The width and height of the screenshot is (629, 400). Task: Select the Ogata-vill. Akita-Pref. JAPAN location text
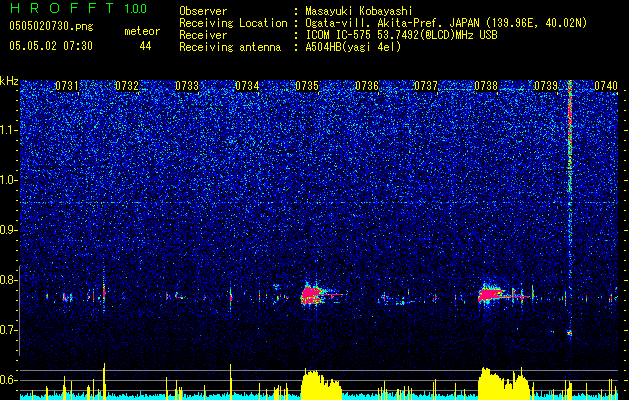click(446, 23)
